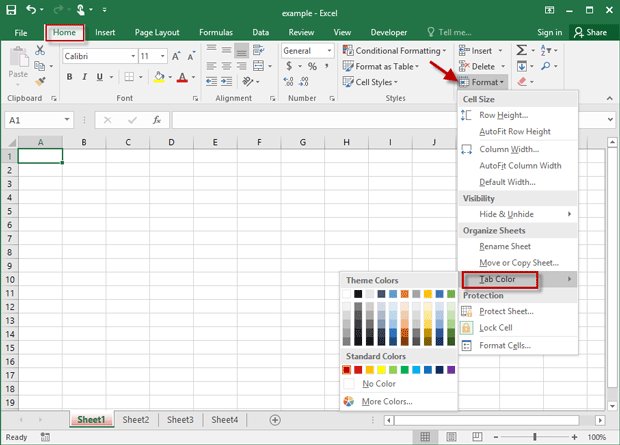
Task: Pick the red standard color swatch
Action: click(359, 370)
